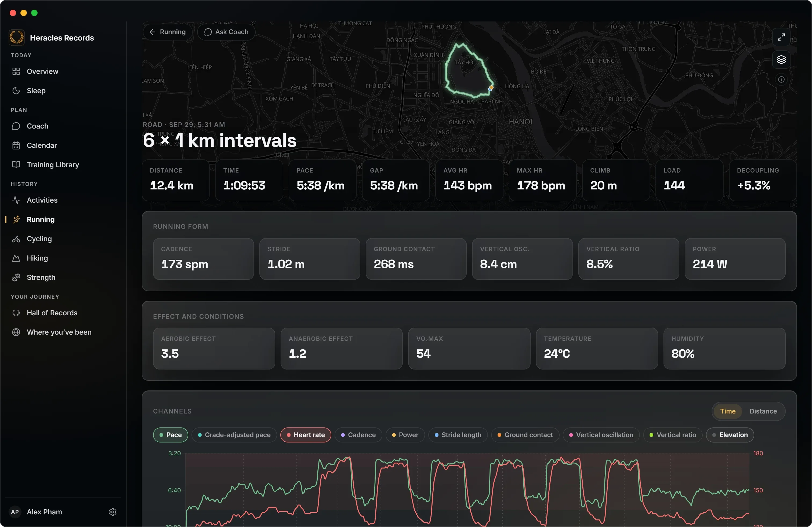
Task: Open settings gear next to Alex Pham
Action: [113, 512]
